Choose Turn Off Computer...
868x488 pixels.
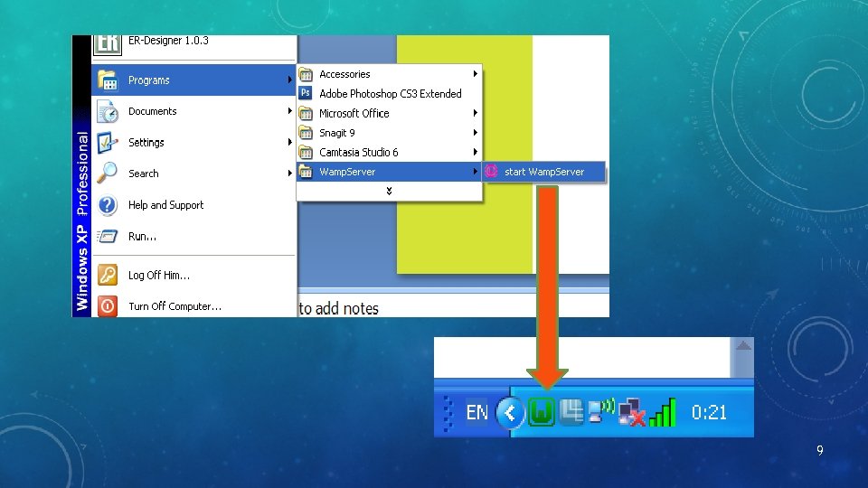193,306
